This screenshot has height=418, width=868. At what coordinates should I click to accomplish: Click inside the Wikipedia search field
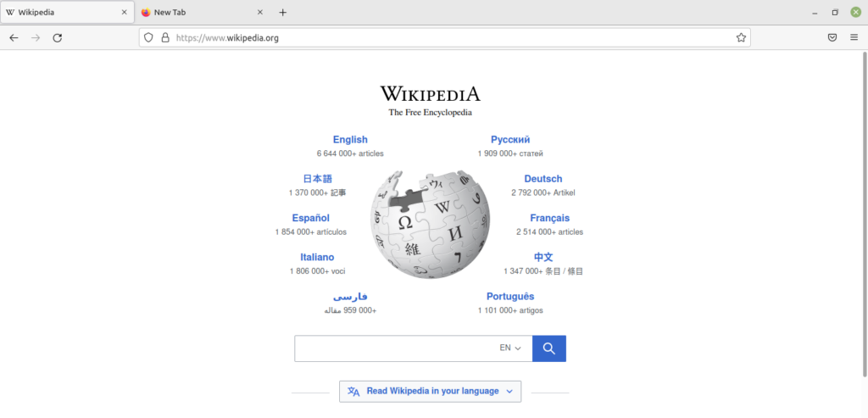[394, 348]
